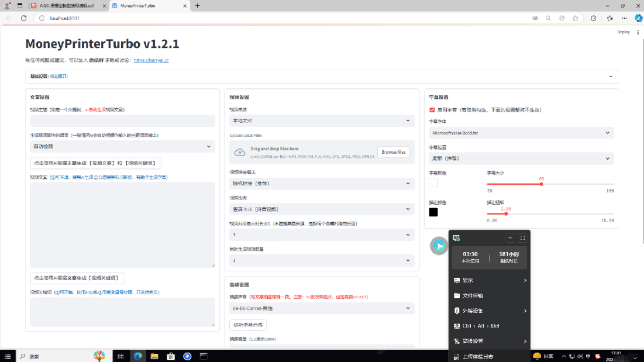
Task: Click the volume speaker tray icon
Action: [x=580, y=356]
